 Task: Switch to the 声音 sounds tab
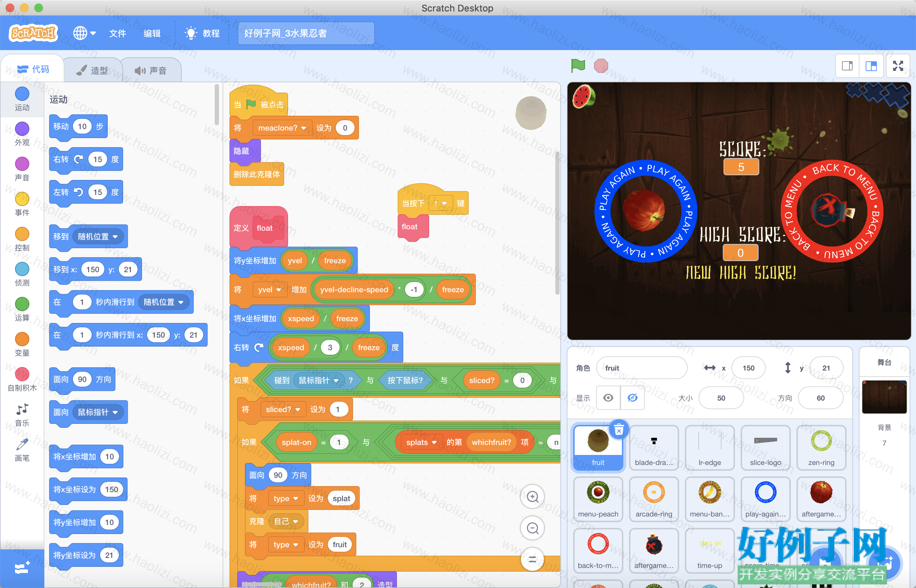[x=151, y=70]
